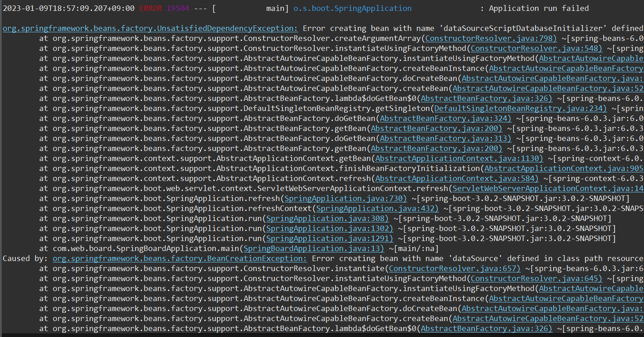The image size is (644, 337).
Task: Click the red ERROR level label
Action: tap(150, 8)
